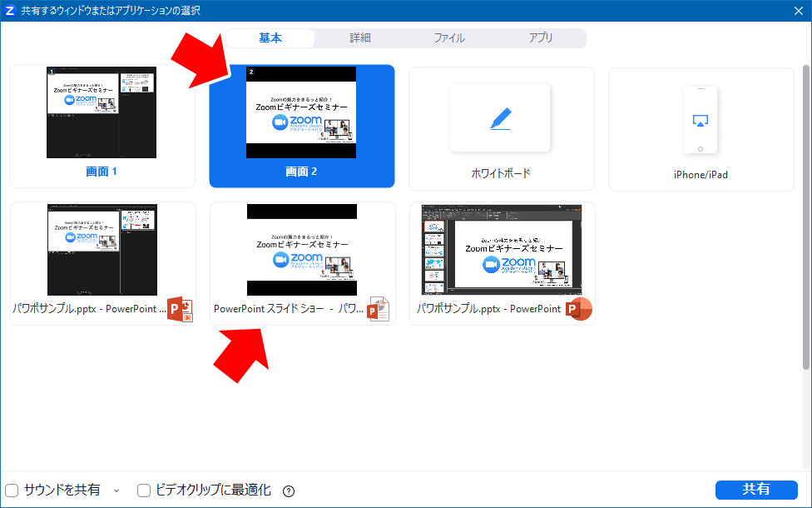
Task: Enable ビデオクリップに最適化 checkbox
Action: pyautogui.click(x=144, y=491)
